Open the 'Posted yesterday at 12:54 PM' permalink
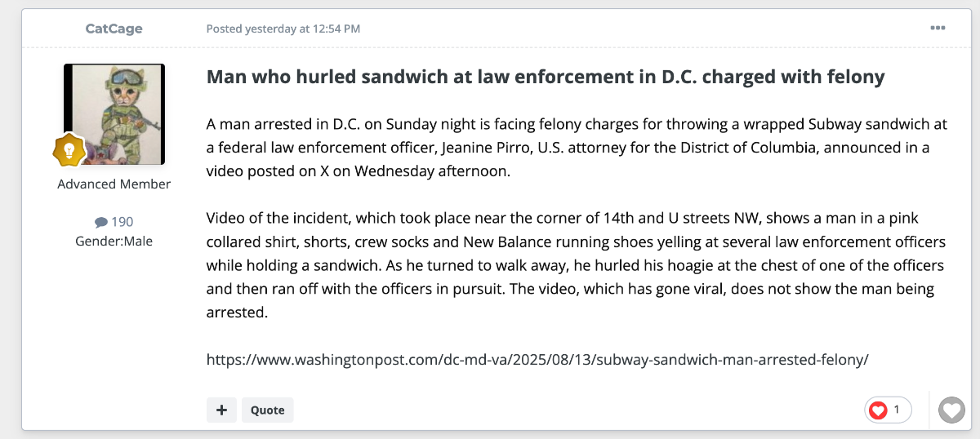The width and height of the screenshot is (980, 439). pyautogui.click(x=283, y=29)
